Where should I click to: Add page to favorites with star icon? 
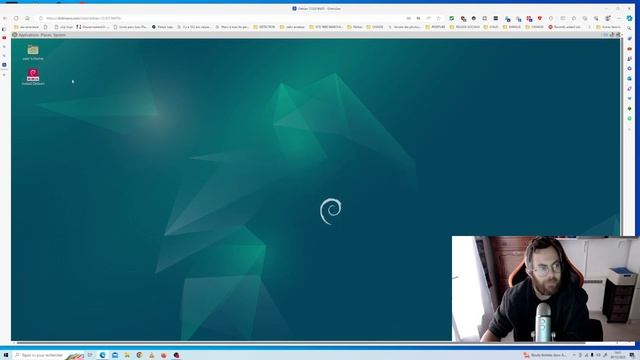click(x=439, y=18)
